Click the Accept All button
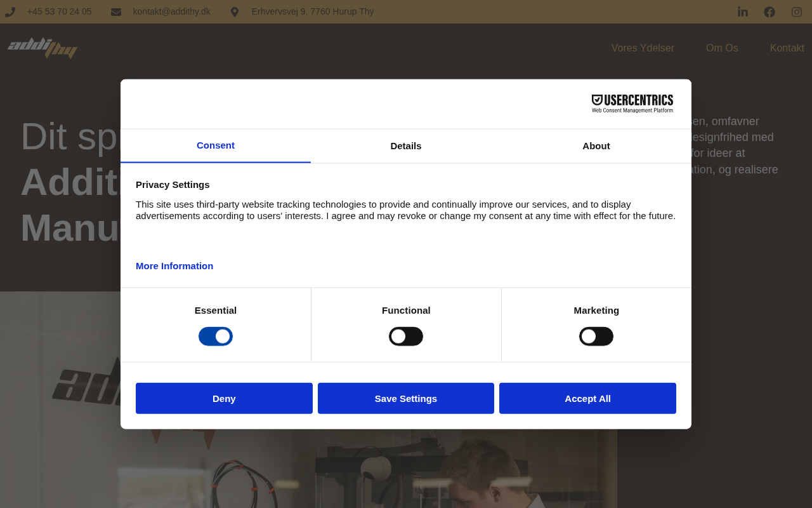Viewport: 812px width, 508px height. [x=587, y=398]
